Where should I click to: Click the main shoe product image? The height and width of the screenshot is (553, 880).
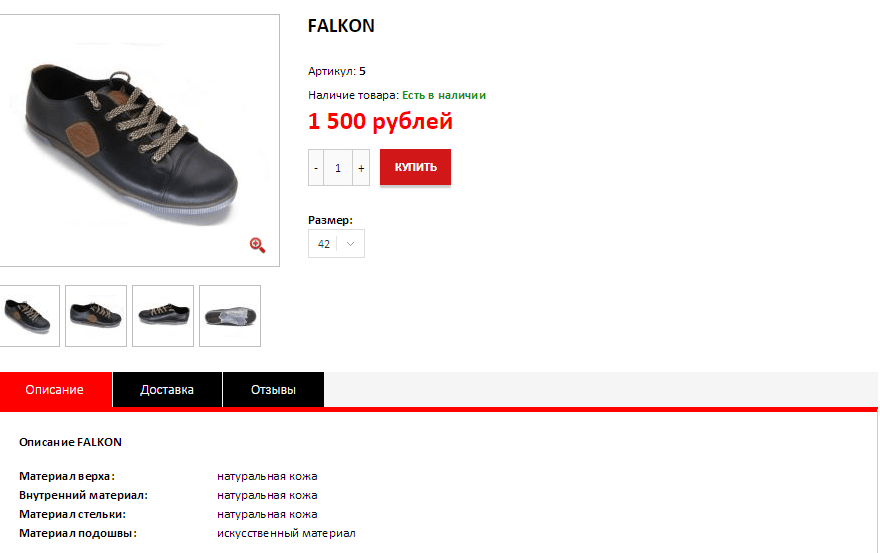pyautogui.click(x=139, y=140)
